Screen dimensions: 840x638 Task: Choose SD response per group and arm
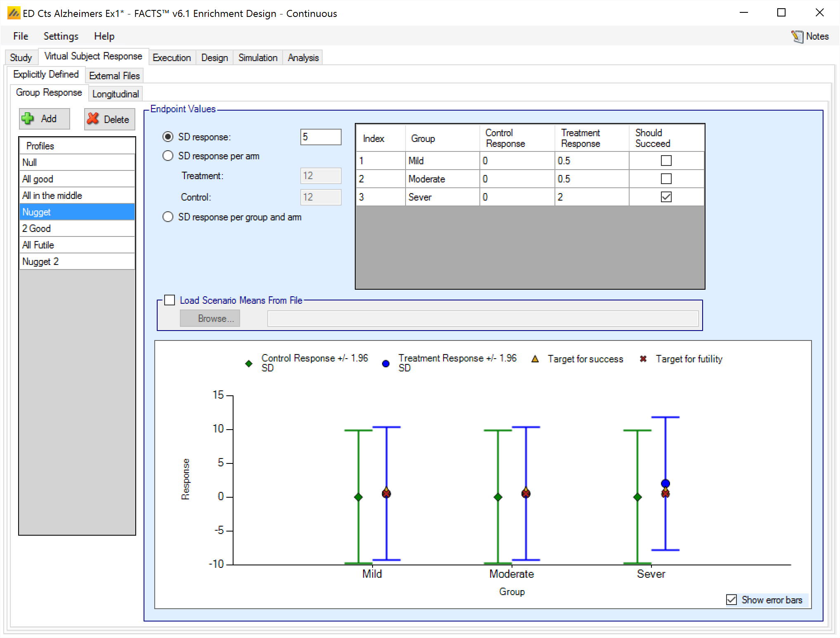(168, 217)
